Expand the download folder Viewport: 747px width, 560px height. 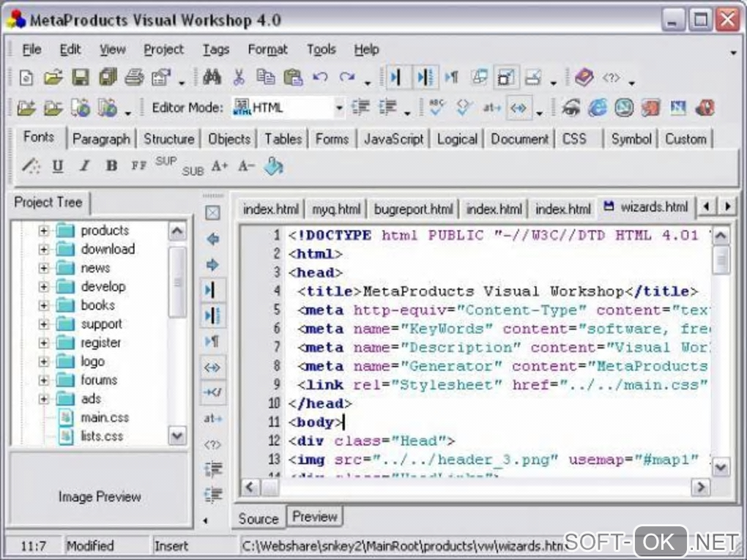click(x=43, y=249)
